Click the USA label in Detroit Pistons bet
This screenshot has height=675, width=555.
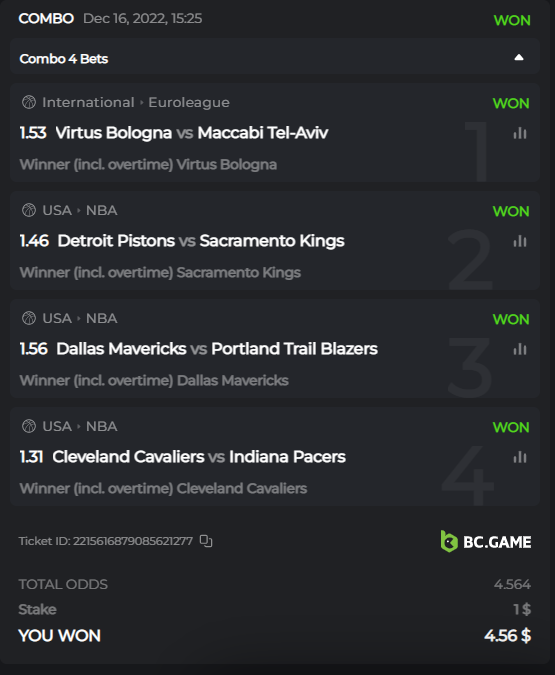(x=57, y=211)
